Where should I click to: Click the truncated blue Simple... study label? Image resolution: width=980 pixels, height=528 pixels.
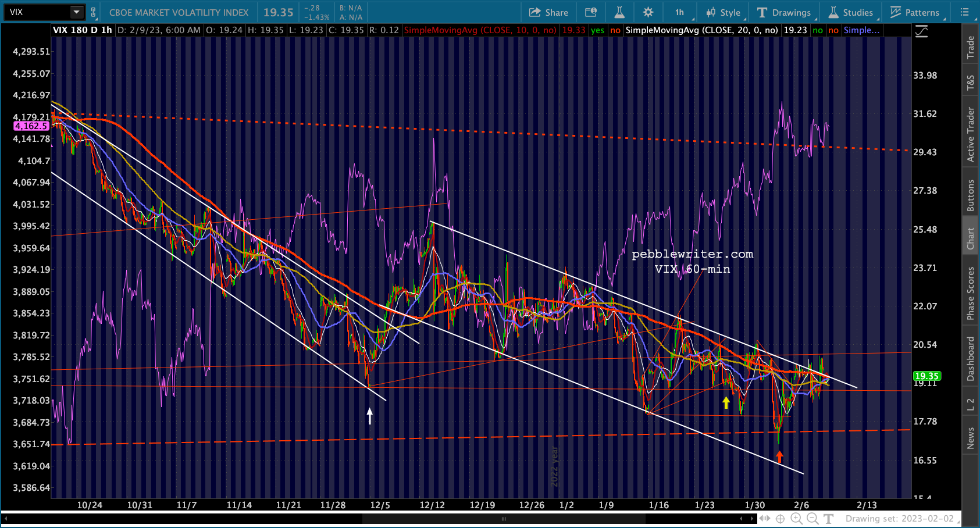(x=861, y=30)
